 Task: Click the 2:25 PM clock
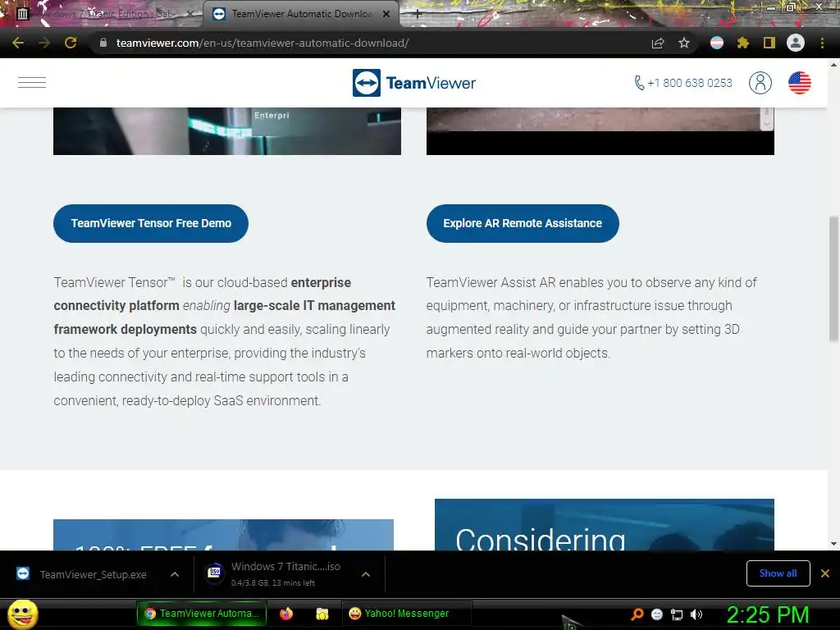768,614
